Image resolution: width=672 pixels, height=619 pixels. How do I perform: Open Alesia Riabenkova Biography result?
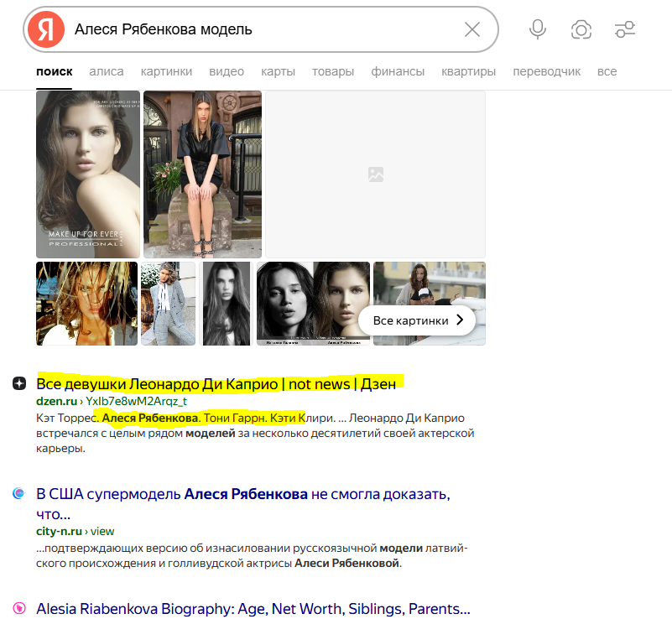point(253,609)
